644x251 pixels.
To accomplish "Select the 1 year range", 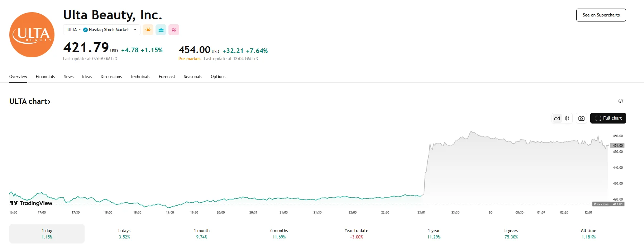I will [x=434, y=233].
